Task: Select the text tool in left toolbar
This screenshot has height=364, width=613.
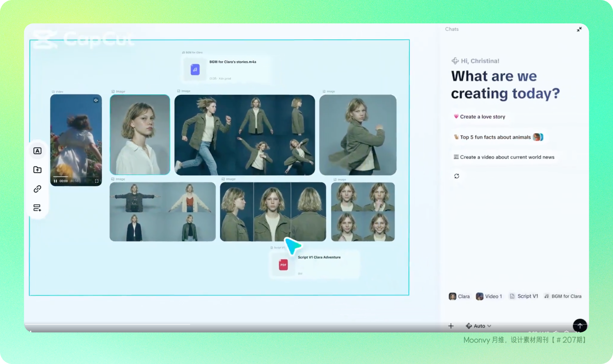Action: click(37, 151)
